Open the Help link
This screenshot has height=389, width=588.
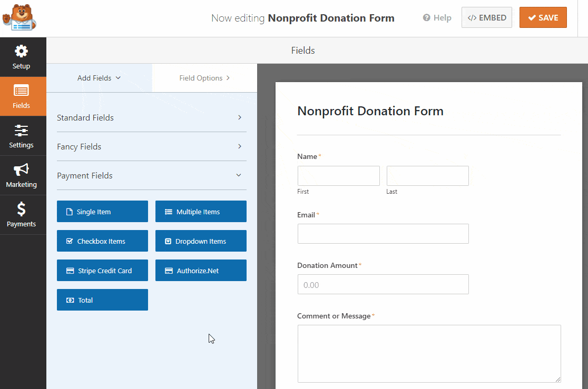point(437,17)
